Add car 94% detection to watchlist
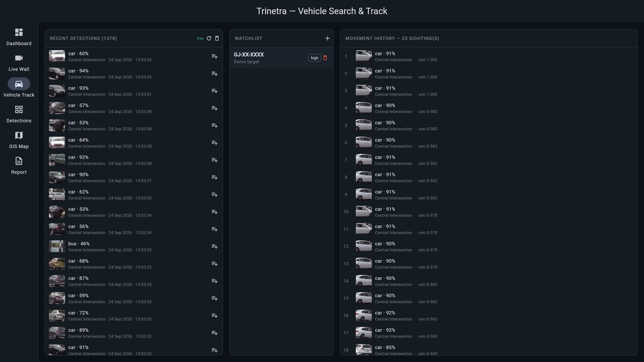This screenshot has width=644, height=362. [x=215, y=74]
